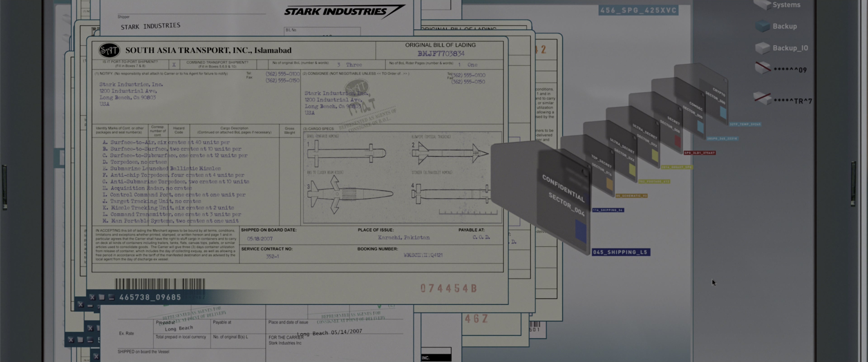Viewport: 868px width, 362px height.
Task: Click missile diagram 1 in Cargo Specs
Action: [346, 153]
